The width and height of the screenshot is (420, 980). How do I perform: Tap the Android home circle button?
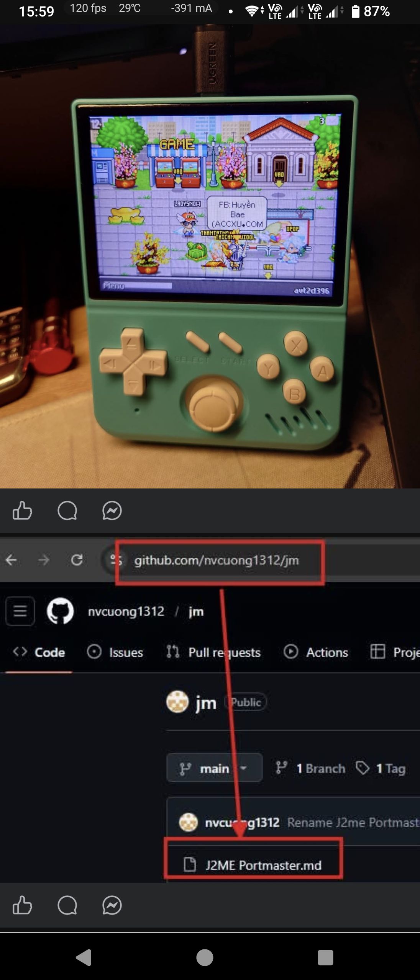click(x=205, y=958)
